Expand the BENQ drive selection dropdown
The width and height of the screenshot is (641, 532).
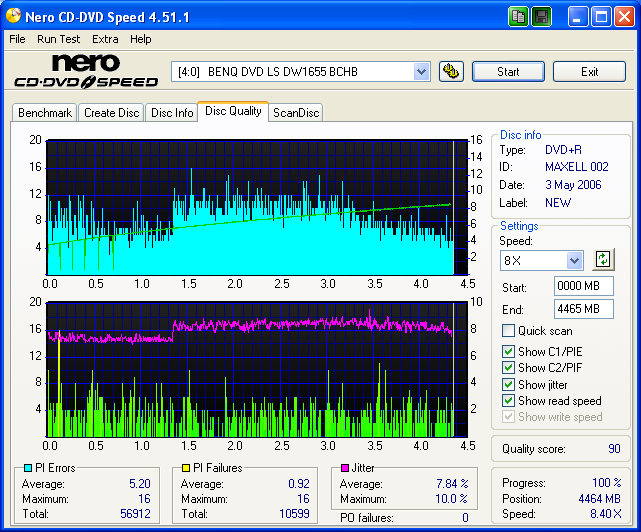(x=421, y=72)
